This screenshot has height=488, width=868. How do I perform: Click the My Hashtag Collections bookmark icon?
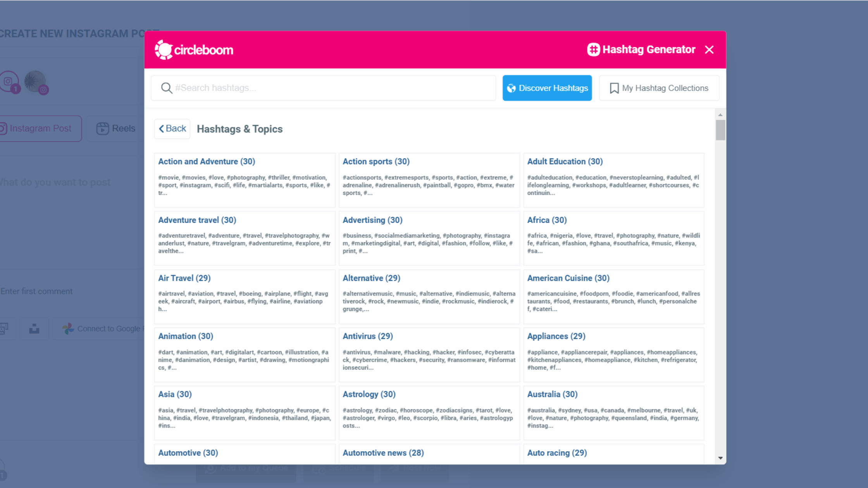(x=614, y=88)
